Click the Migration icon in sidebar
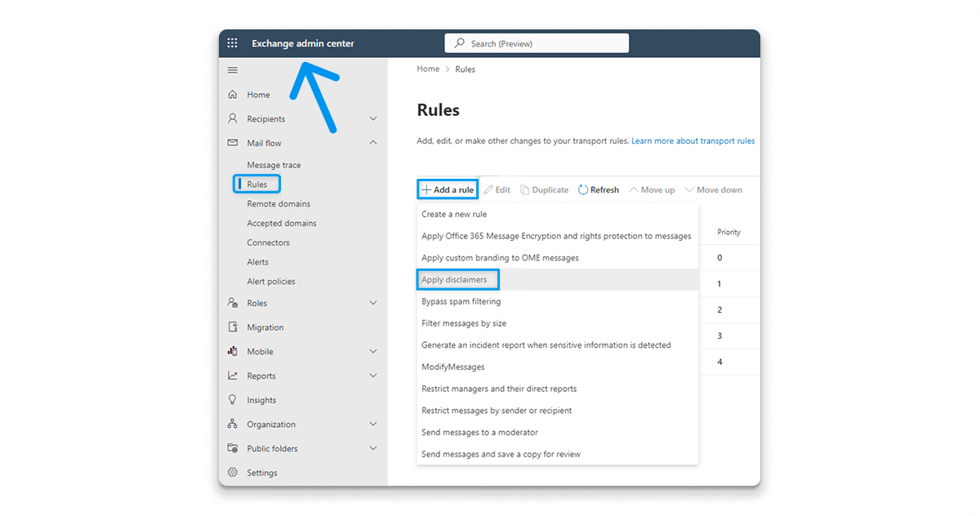The width and height of the screenshot is (980, 516). (233, 327)
